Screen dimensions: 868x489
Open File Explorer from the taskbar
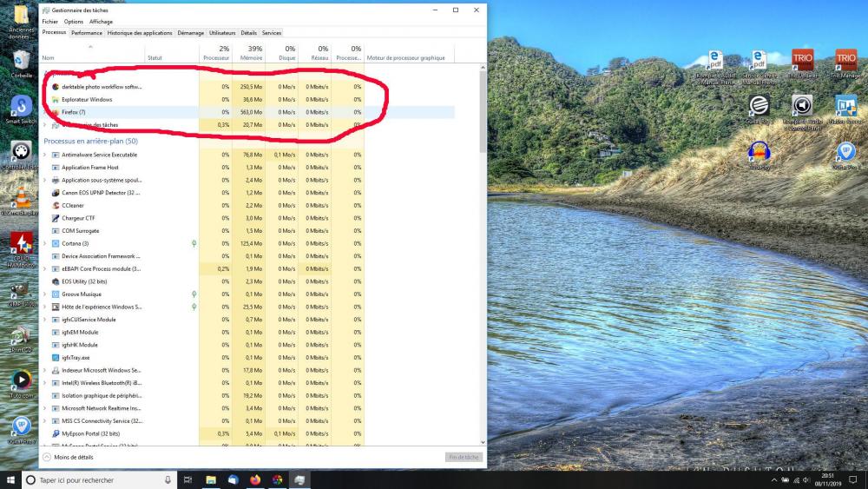(211, 479)
